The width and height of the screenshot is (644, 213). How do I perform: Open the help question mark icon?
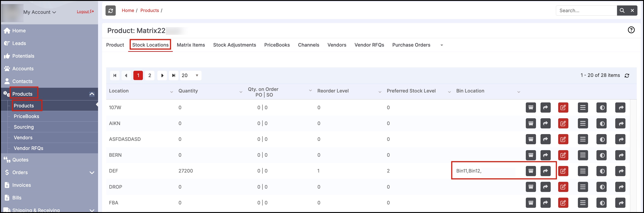[x=631, y=30]
